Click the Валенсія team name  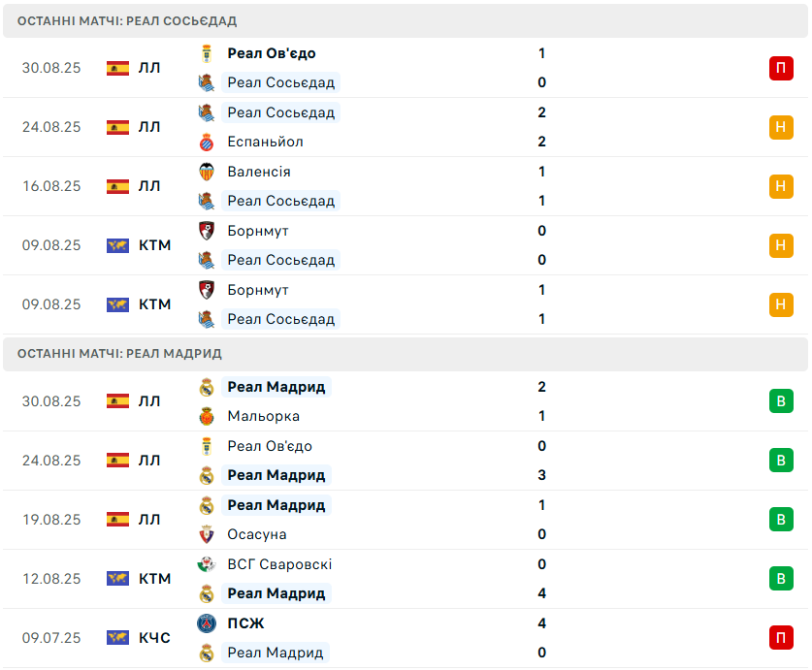pos(259,172)
